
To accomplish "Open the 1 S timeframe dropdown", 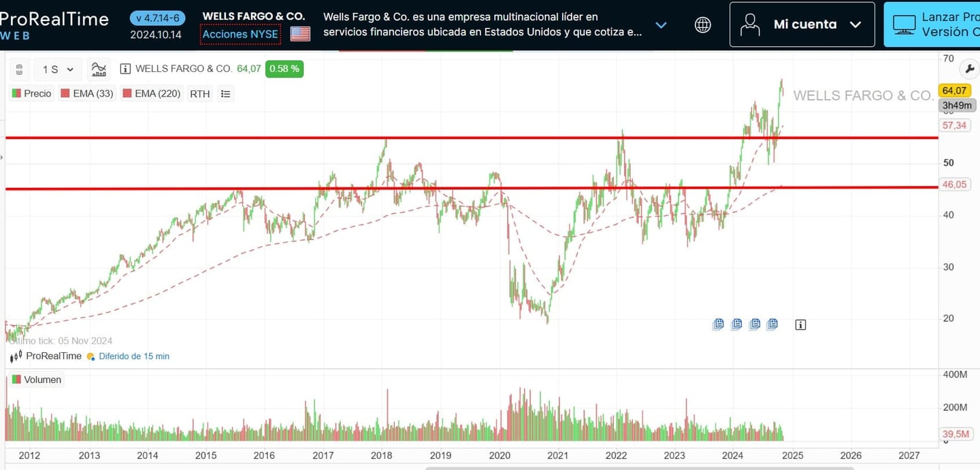I will tap(58, 69).
